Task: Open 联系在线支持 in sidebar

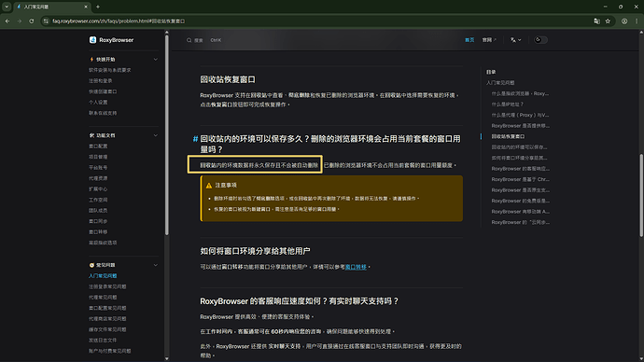Action: click(x=103, y=113)
